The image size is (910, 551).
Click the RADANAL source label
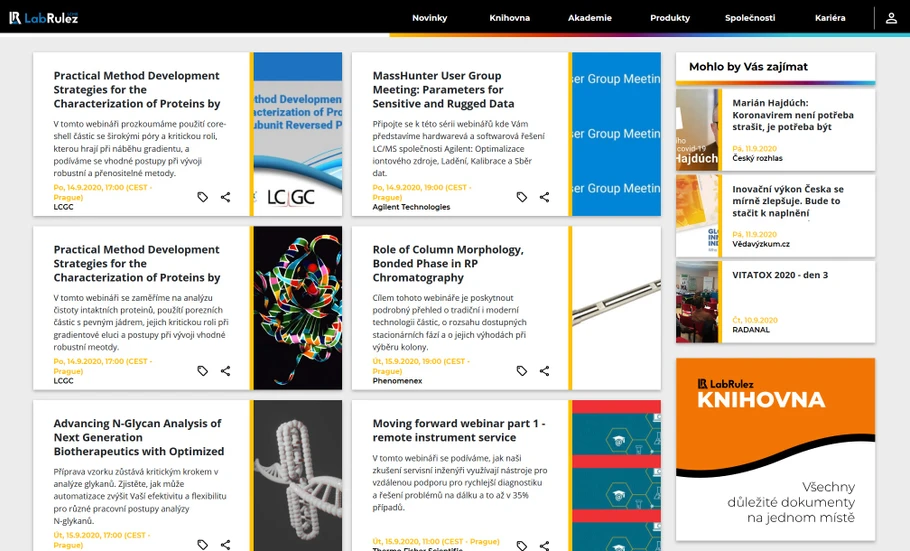click(750, 330)
